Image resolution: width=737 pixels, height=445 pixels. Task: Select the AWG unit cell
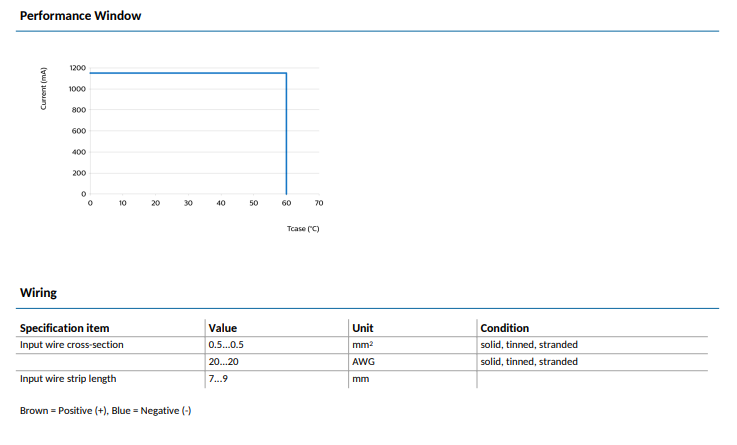(363, 361)
